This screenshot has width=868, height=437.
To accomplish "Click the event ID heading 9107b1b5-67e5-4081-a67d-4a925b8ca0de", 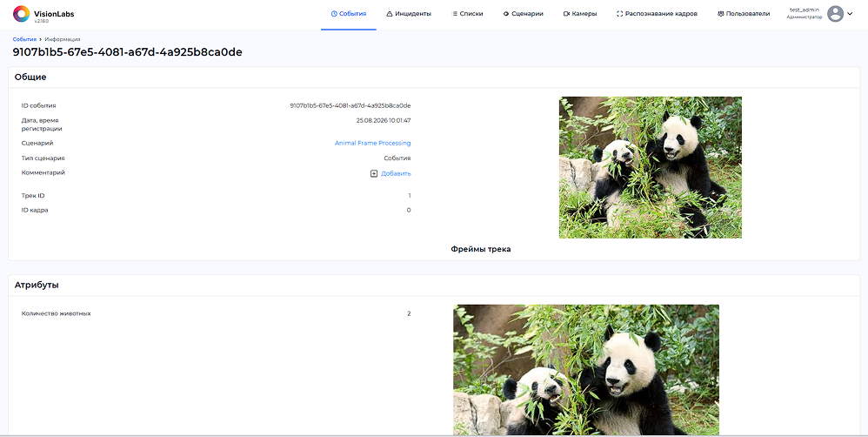I will [x=127, y=52].
